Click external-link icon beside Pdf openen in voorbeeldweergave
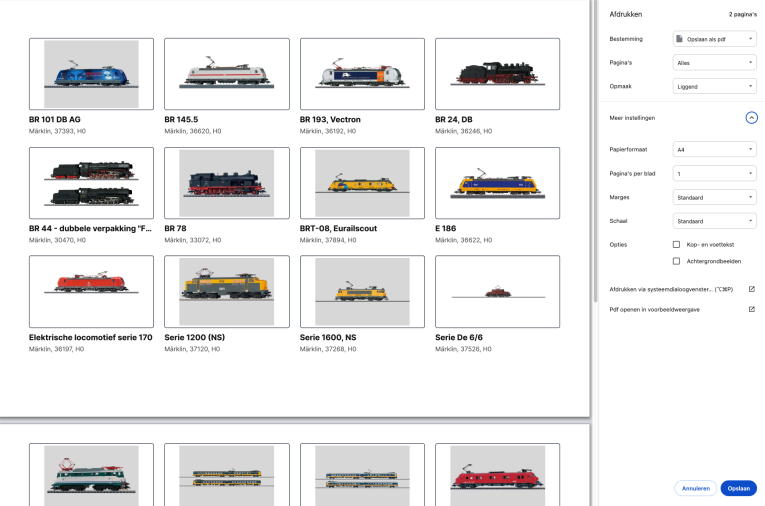This screenshot has width=765, height=506. 751,309
